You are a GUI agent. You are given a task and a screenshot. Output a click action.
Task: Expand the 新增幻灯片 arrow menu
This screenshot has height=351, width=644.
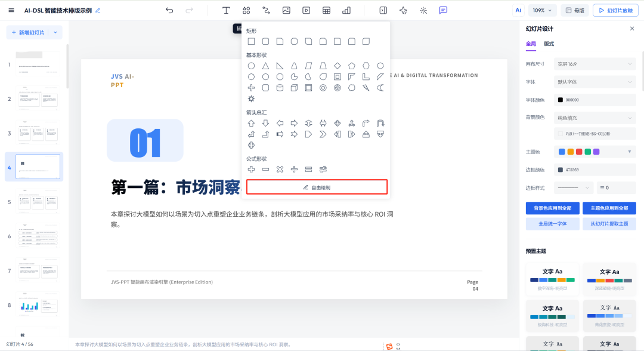click(x=55, y=32)
